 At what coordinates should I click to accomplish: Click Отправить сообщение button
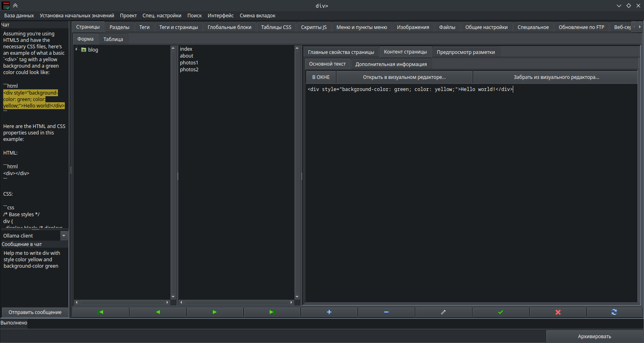35,312
